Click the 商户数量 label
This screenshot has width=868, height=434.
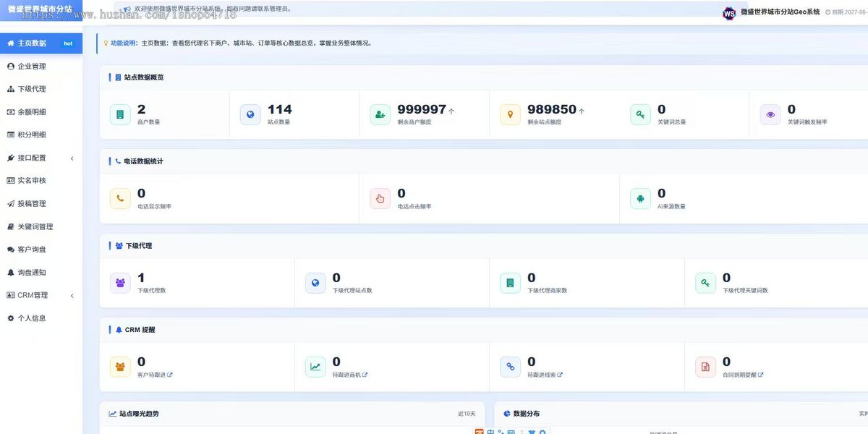pos(149,122)
